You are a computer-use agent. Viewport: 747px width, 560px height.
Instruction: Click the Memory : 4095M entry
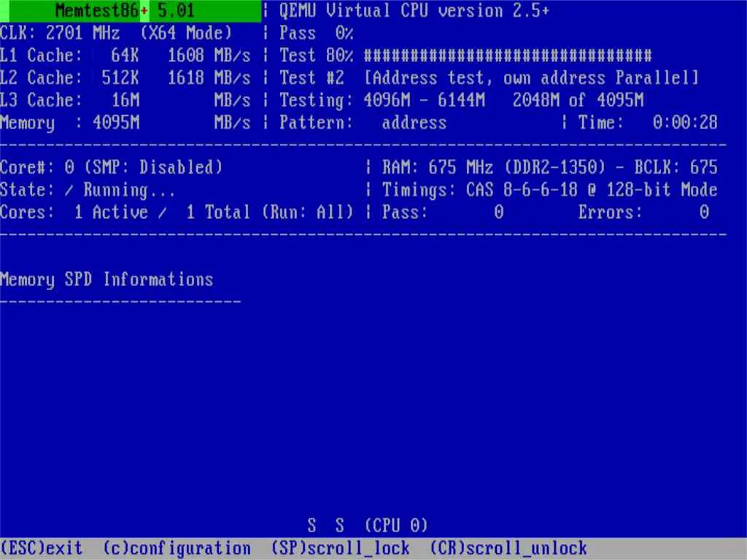tap(69, 122)
